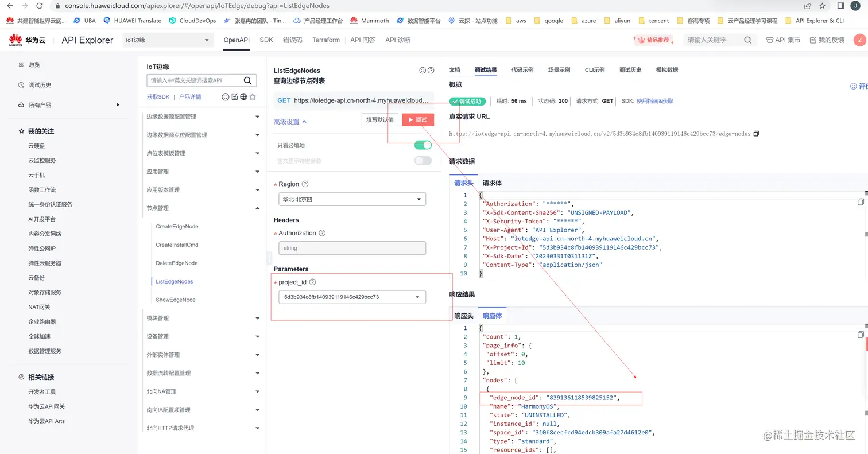This screenshot has width=868, height=454.
Task: Open the 获取SDK link
Action: click(158, 97)
